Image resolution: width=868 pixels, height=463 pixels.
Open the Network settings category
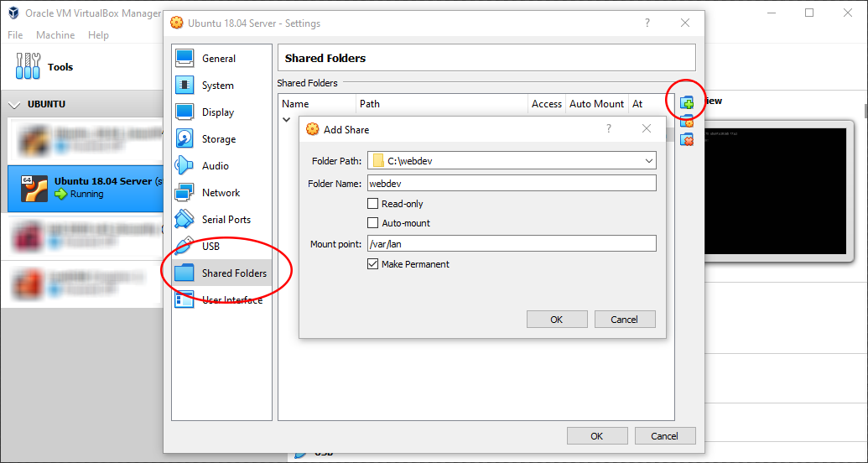[221, 193]
